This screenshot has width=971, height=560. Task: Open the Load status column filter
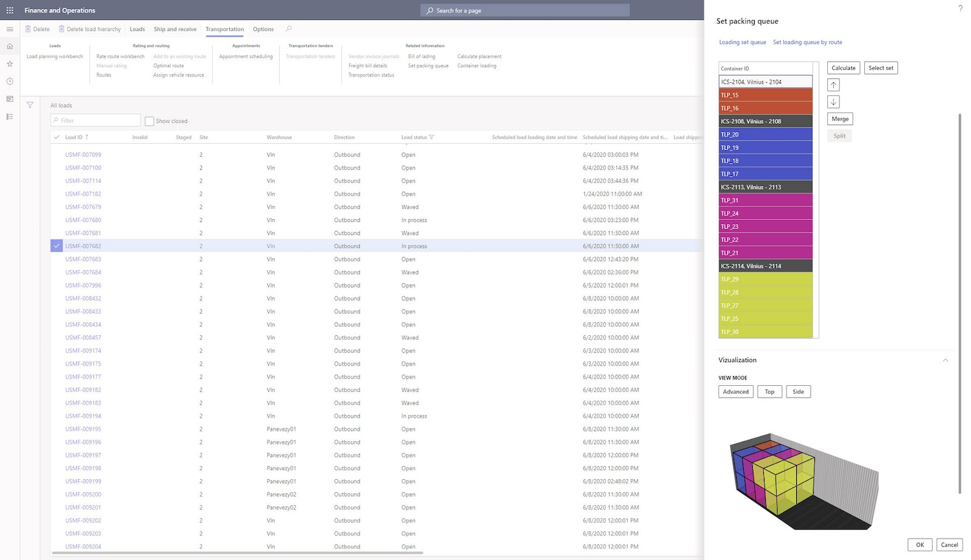tap(432, 137)
